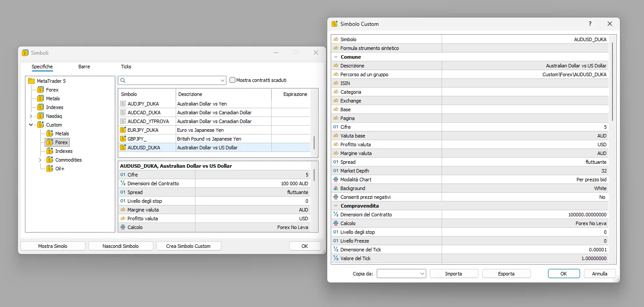
Task: Click the Consenti prezzi negativi property icon
Action: (x=336, y=197)
